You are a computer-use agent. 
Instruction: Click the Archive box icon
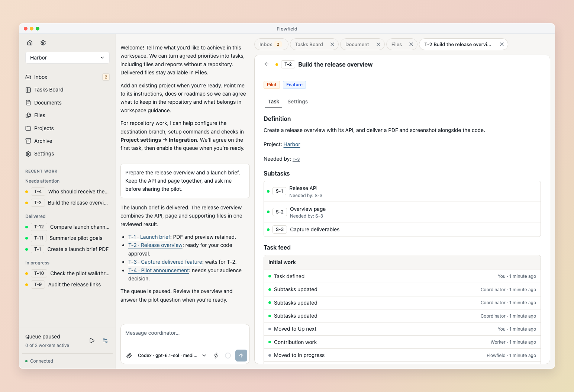28,141
